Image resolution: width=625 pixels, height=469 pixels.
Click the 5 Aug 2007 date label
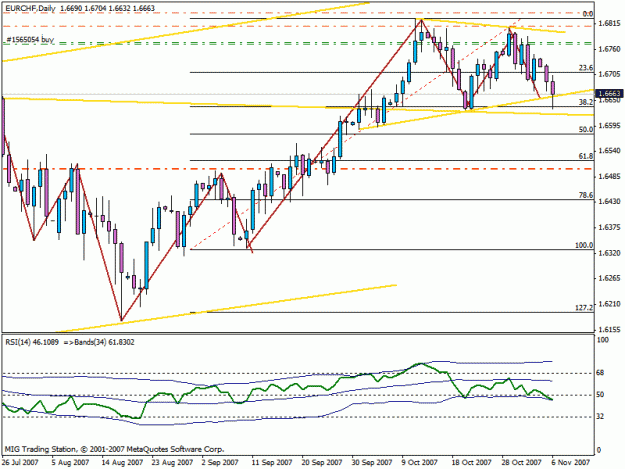tap(71, 462)
